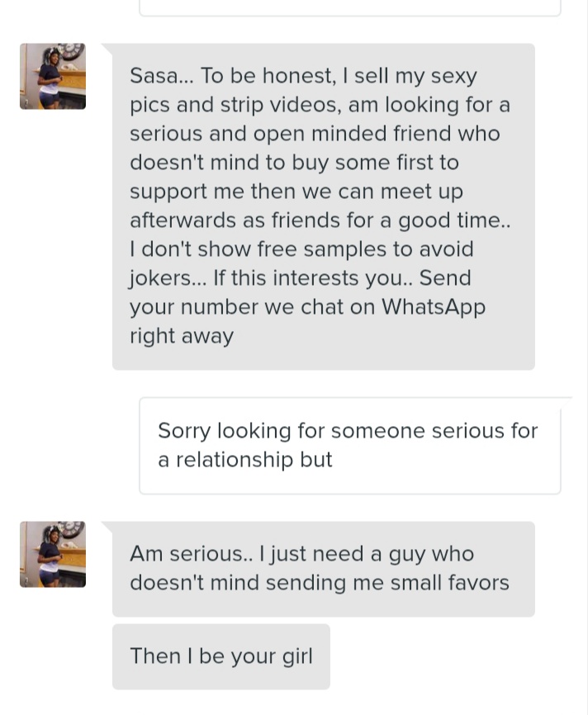
Task: Select the "Am serious.. I just need" message bubble
Action: click(x=323, y=569)
